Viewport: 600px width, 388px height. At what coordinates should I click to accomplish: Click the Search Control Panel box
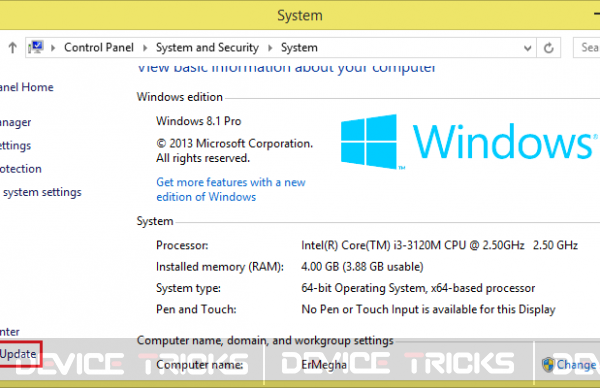pyautogui.click(x=587, y=47)
